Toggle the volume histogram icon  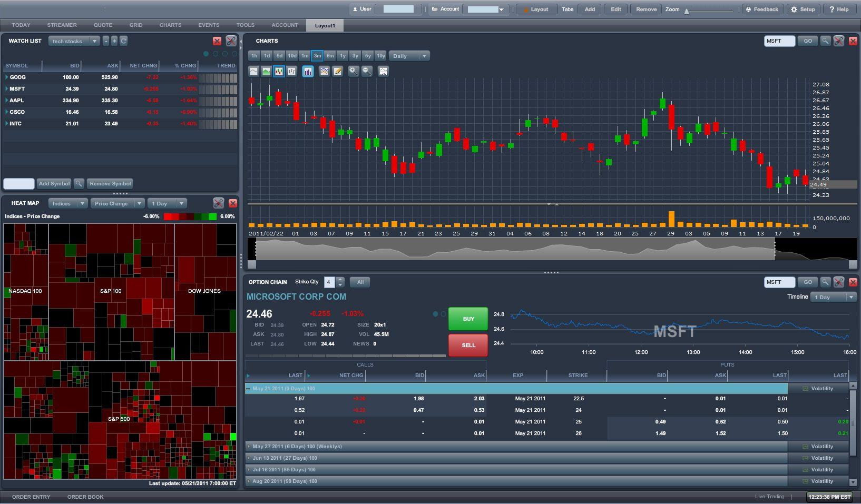coord(308,71)
